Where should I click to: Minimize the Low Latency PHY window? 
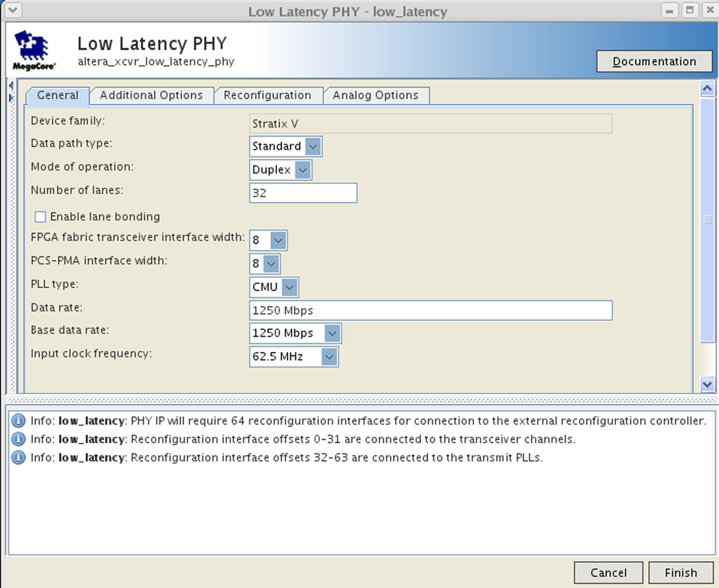click(x=669, y=10)
